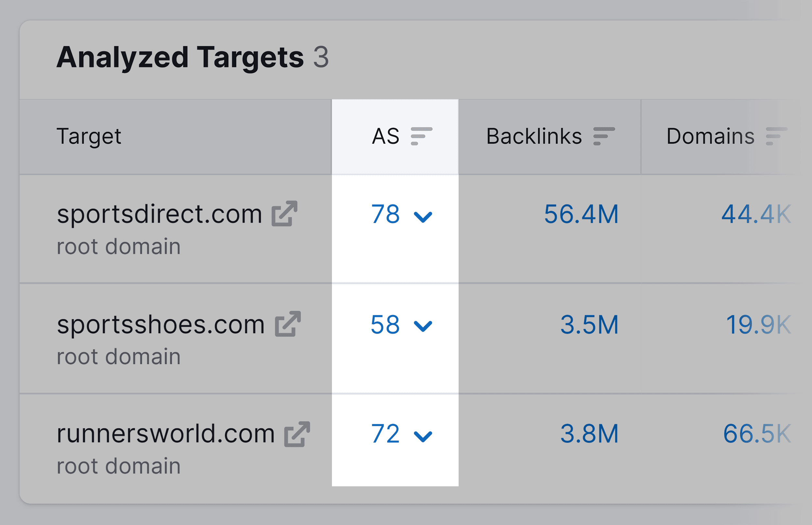Select the Target column header

pyautogui.click(x=89, y=136)
